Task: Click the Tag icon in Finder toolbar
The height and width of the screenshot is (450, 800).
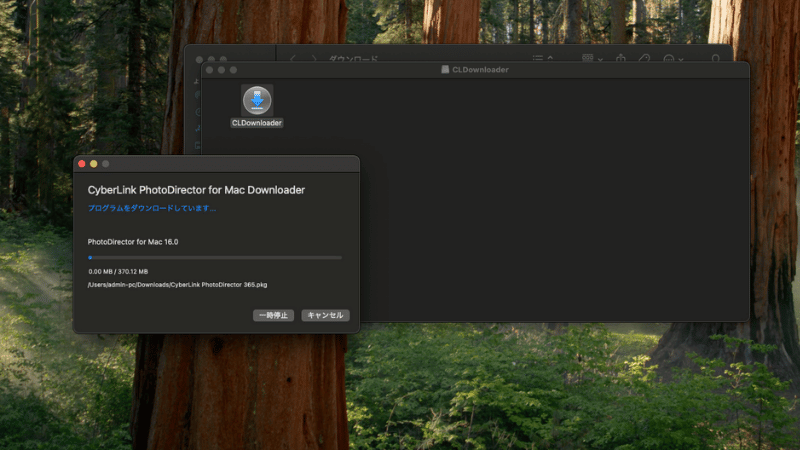Action: [644, 58]
